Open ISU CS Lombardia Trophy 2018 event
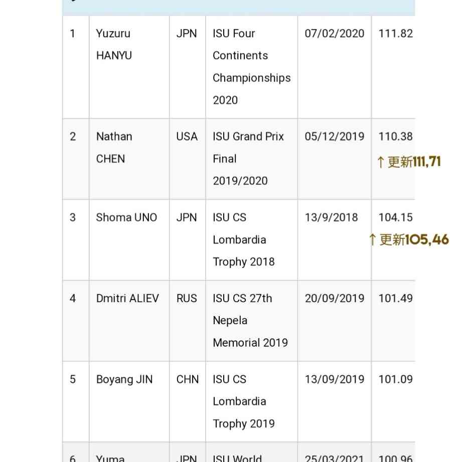 pyautogui.click(x=243, y=240)
